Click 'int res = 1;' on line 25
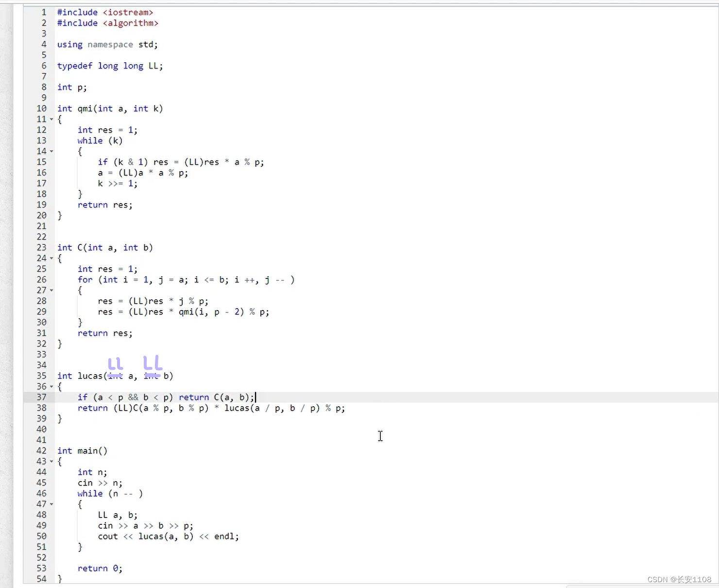Viewport: 719px width, 588px height. click(x=107, y=269)
